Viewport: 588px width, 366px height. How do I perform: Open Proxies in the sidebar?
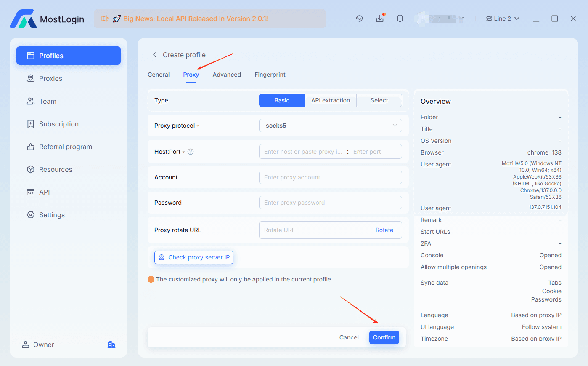50,78
